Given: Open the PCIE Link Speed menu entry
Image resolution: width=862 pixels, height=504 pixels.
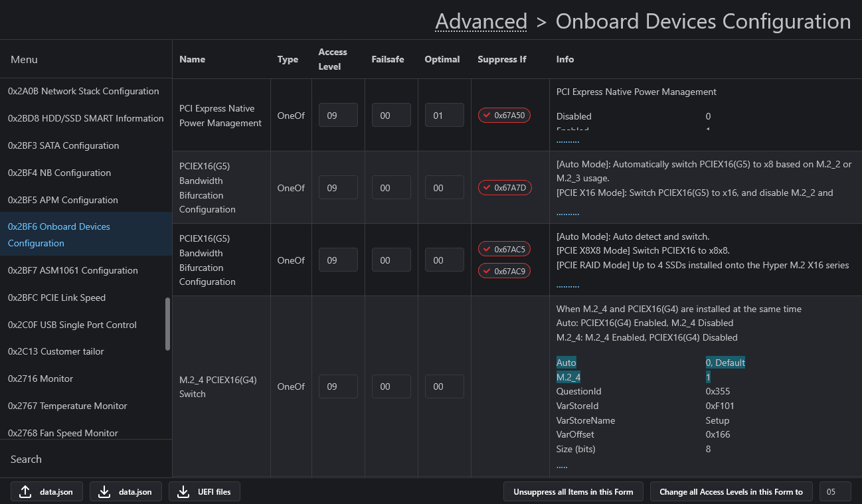Looking at the screenshot, I should pos(56,297).
